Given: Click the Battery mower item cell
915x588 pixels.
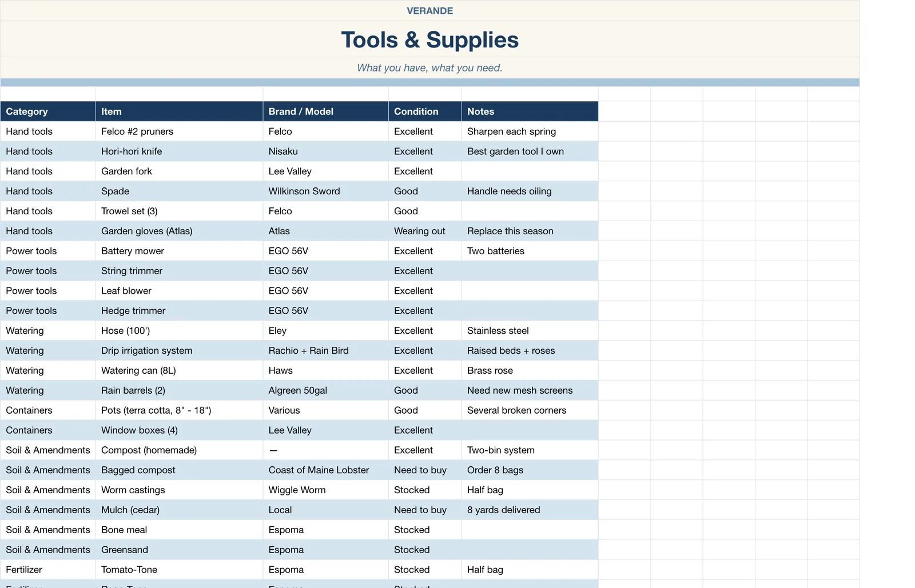Looking at the screenshot, I should [179, 251].
